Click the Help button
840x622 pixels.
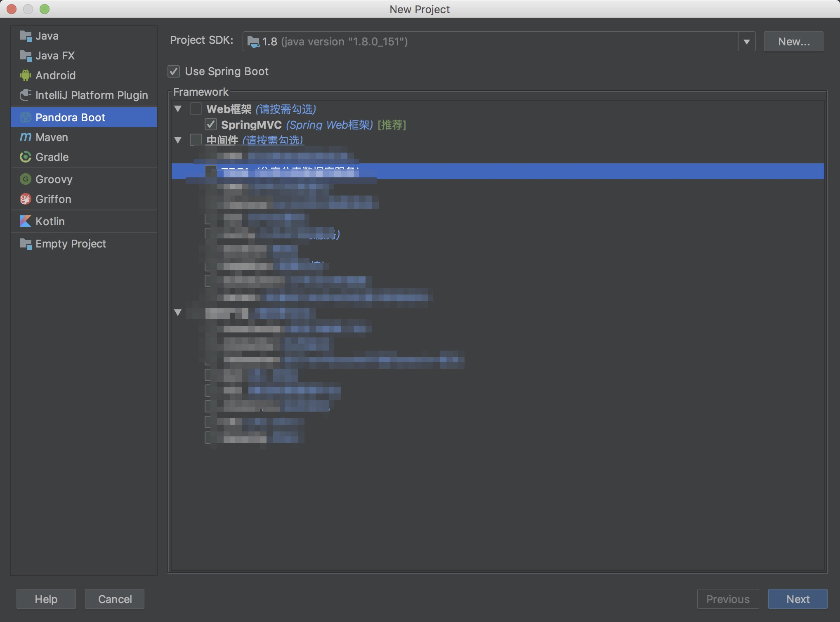point(46,599)
